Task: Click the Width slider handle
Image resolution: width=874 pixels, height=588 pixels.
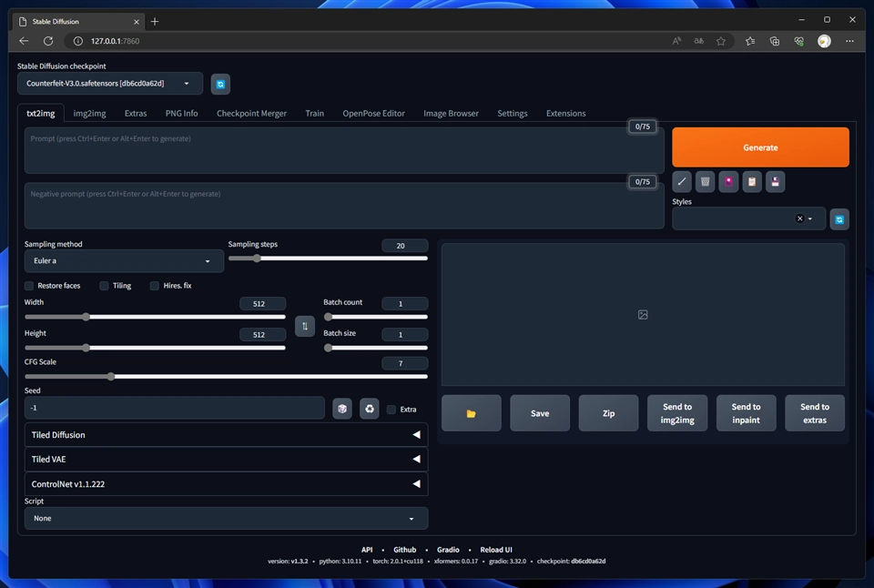Action: (86, 317)
